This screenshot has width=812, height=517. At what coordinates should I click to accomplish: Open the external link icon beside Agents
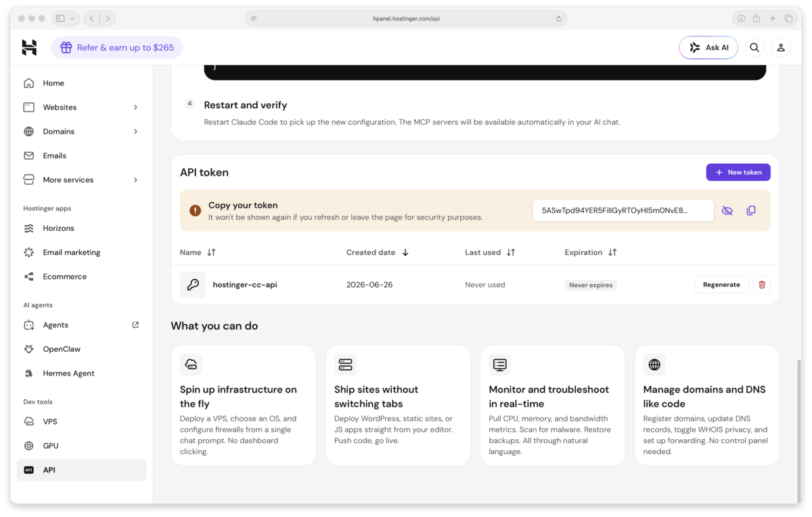click(x=135, y=325)
